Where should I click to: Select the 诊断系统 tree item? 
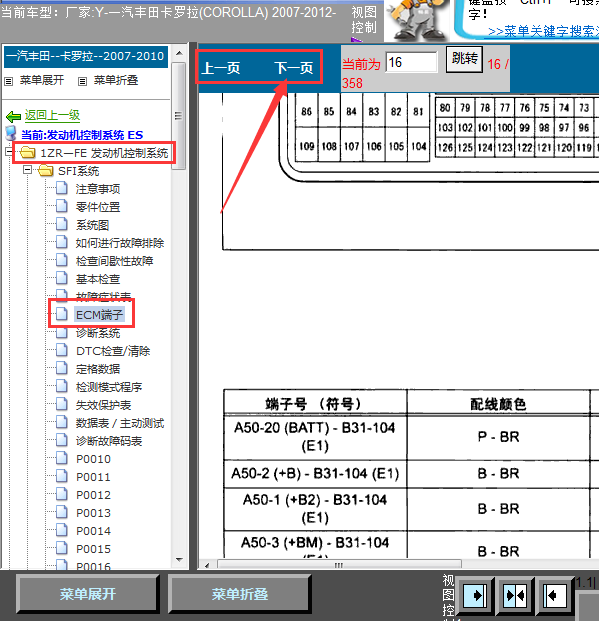(x=97, y=333)
